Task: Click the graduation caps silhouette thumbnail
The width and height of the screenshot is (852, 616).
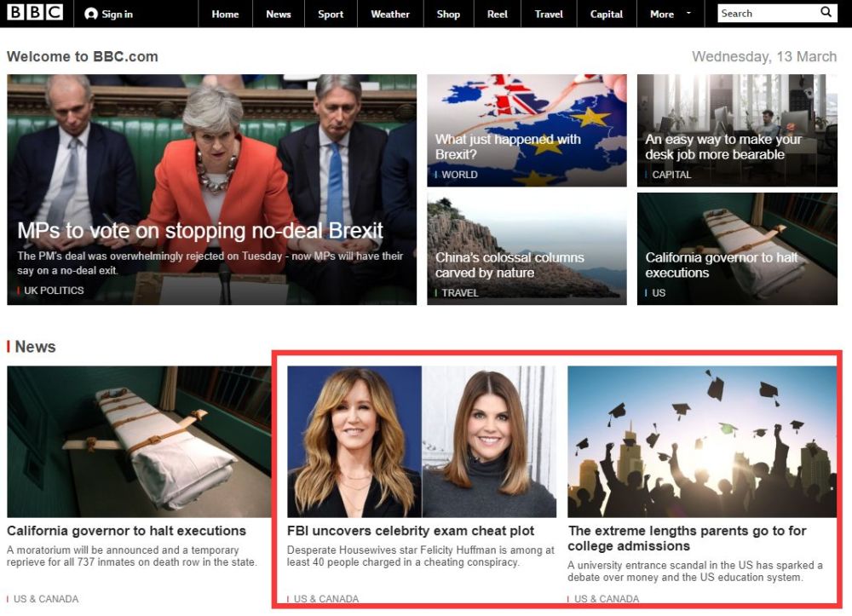Action: coord(702,441)
